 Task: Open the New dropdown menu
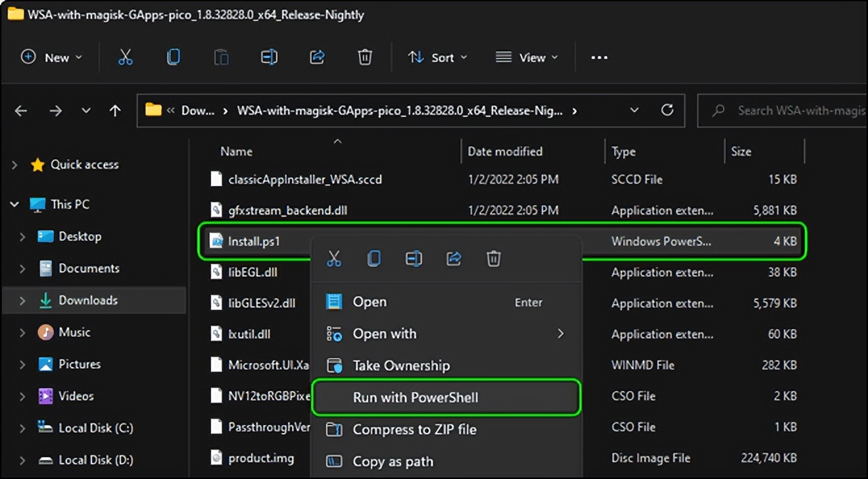click(51, 57)
